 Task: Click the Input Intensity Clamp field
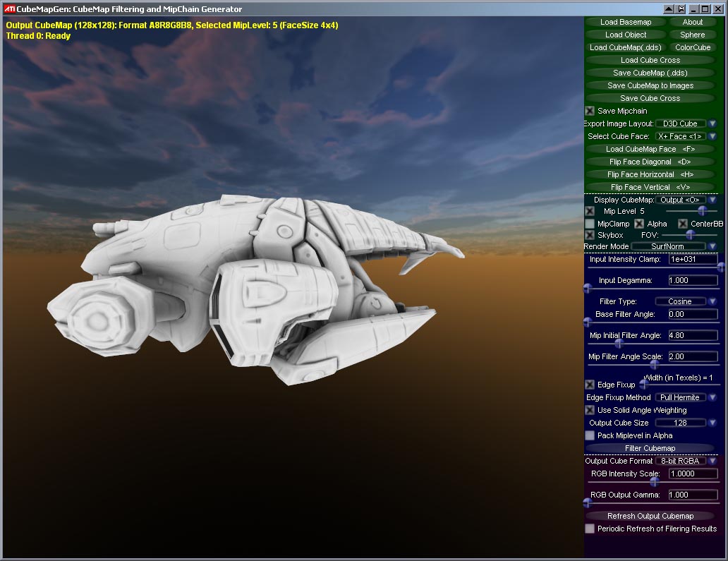pyautogui.click(x=693, y=259)
